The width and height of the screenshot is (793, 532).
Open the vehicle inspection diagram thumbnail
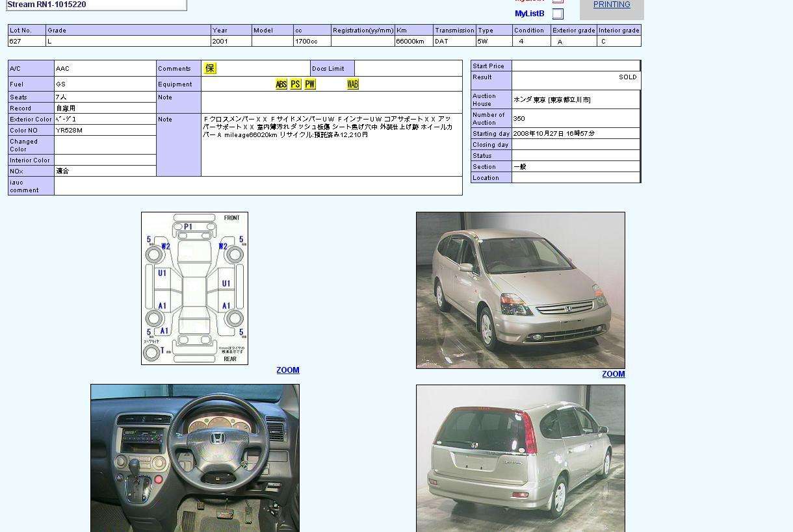(x=194, y=288)
